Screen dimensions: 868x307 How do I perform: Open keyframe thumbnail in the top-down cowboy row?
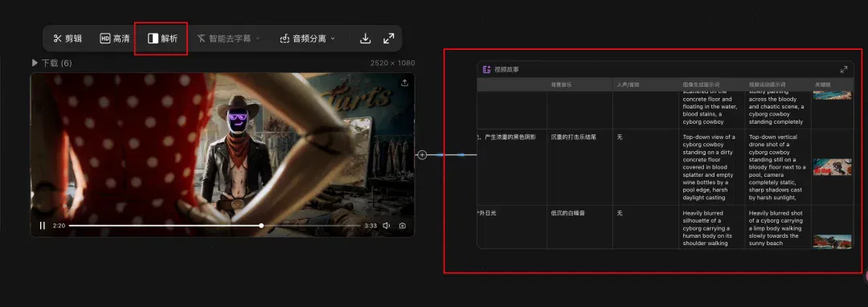[x=832, y=167]
